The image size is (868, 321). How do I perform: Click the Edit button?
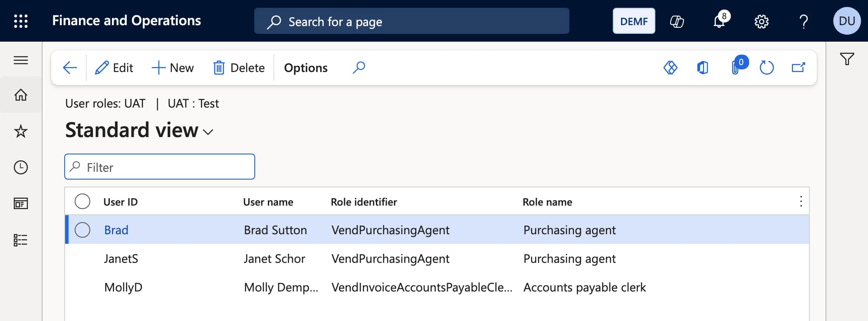(114, 68)
